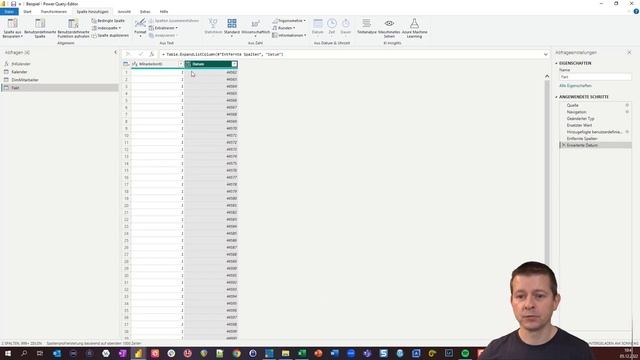
Task: Open the Informationen dropdown
Action: pyautogui.click(x=289, y=36)
